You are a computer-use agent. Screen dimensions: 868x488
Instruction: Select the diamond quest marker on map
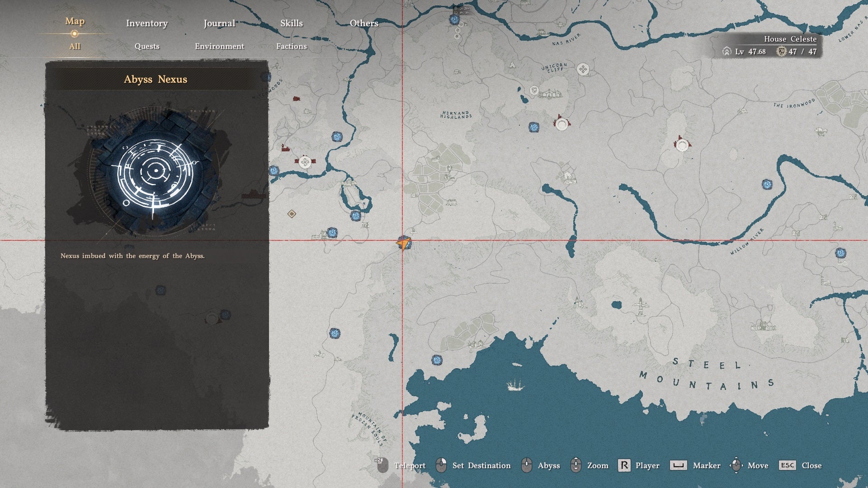(x=292, y=214)
